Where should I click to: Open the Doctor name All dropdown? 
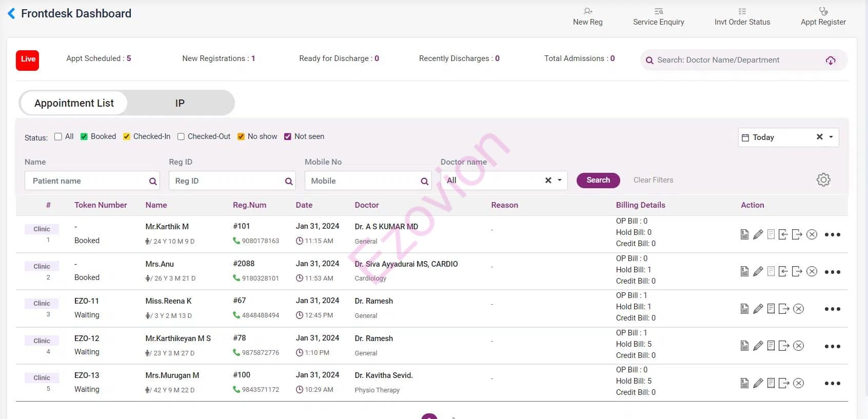[560, 181]
